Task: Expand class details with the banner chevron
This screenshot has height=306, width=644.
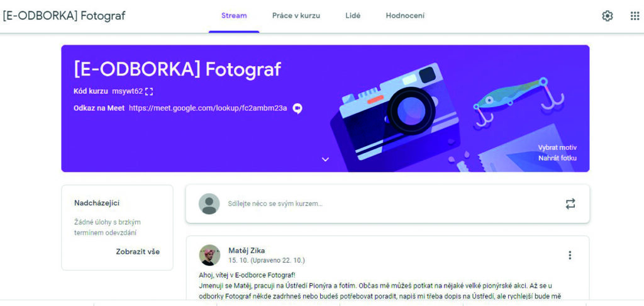Action: 325,159
